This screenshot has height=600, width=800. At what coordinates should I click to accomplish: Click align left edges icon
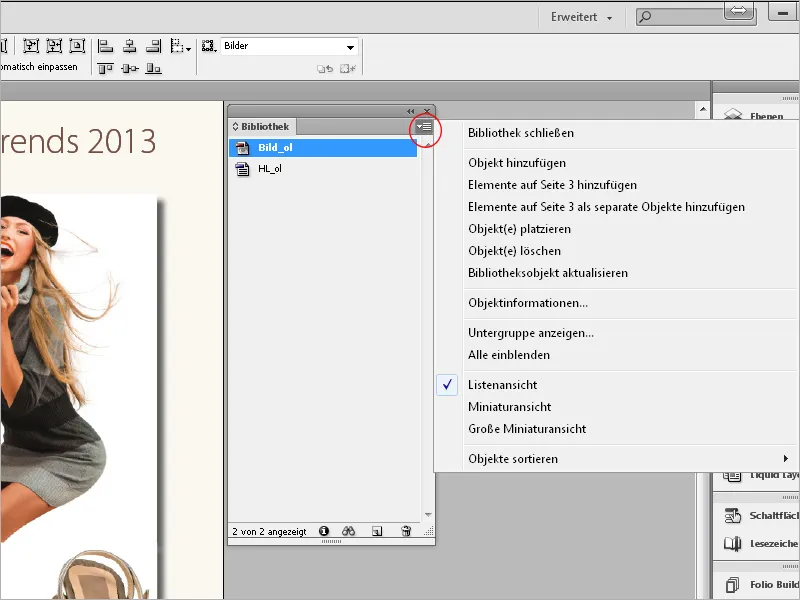pyautogui.click(x=106, y=46)
